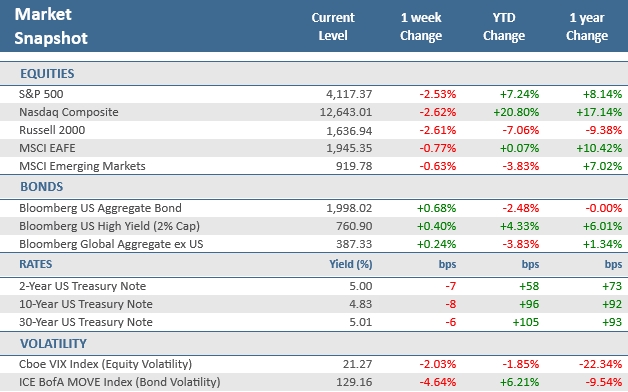The width and height of the screenshot is (628, 392).
Task: Click the Emerging Markets level 919.78
Action: tap(354, 166)
